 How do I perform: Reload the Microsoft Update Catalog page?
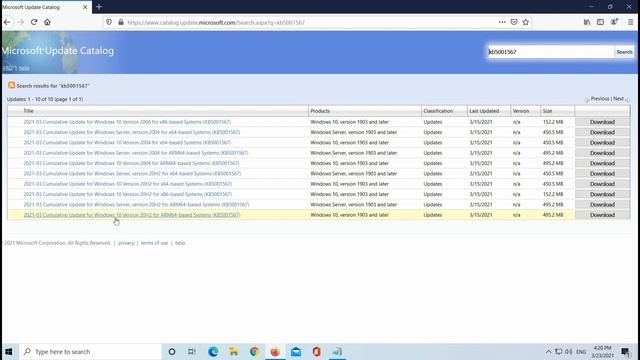(x=34, y=22)
